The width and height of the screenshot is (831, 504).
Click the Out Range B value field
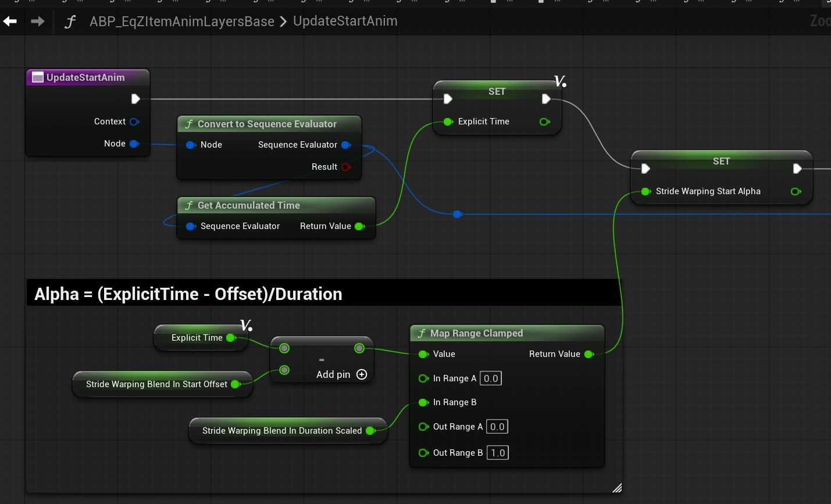pyautogui.click(x=498, y=453)
